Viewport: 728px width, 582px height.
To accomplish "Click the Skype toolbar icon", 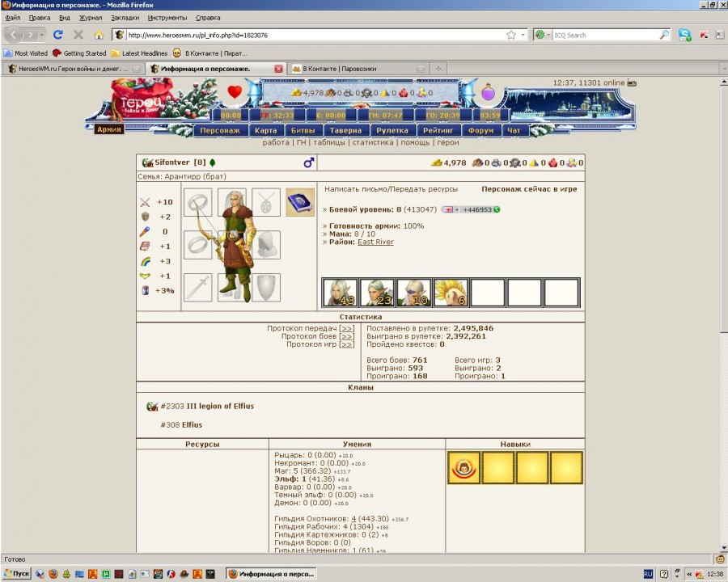I will click(x=684, y=35).
